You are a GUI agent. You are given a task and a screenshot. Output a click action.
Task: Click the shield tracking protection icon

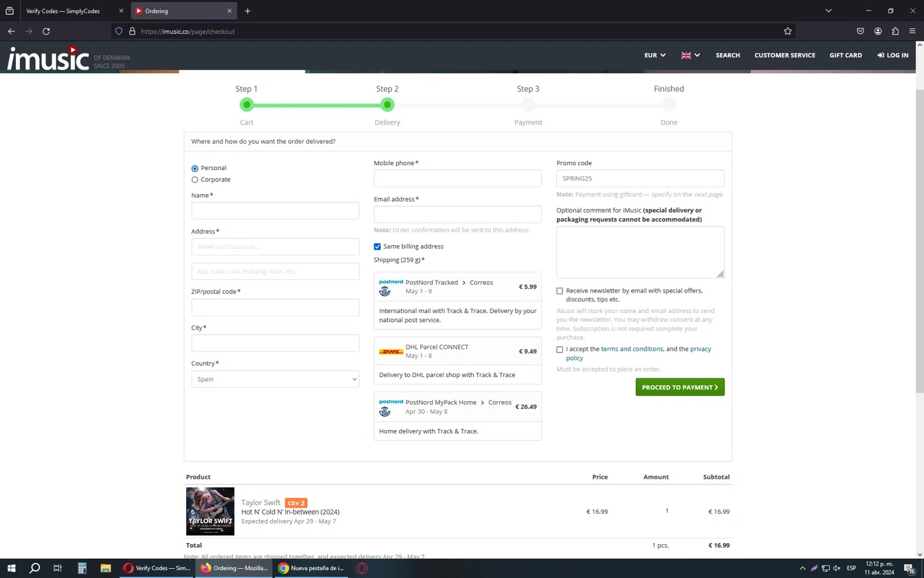pos(119,31)
